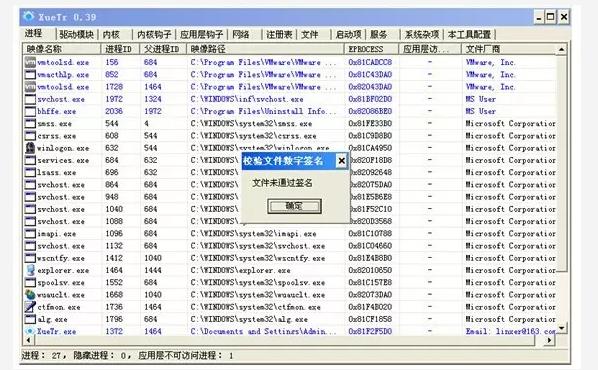Select the XueTr.exe process name
This screenshot has height=370, width=598.
[x=56, y=331]
